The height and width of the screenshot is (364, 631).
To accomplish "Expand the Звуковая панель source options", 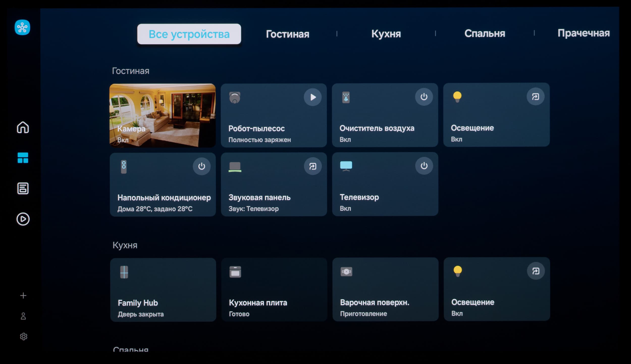I will point(313,166).
